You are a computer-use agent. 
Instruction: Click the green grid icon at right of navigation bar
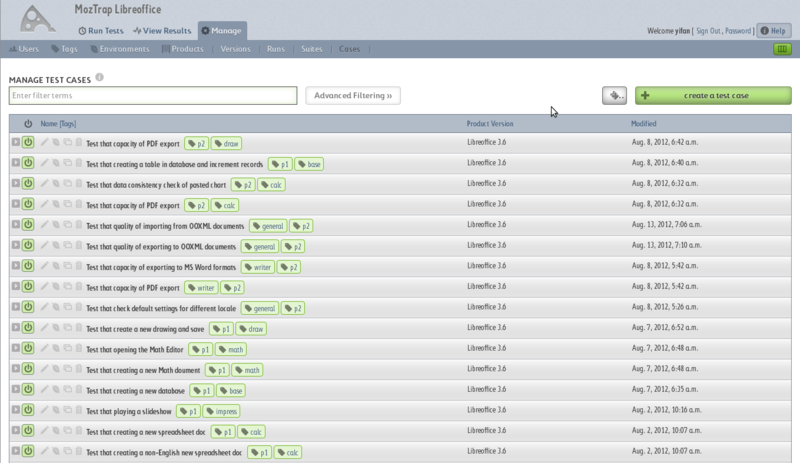pyautogui.click(x=782, y=49)
